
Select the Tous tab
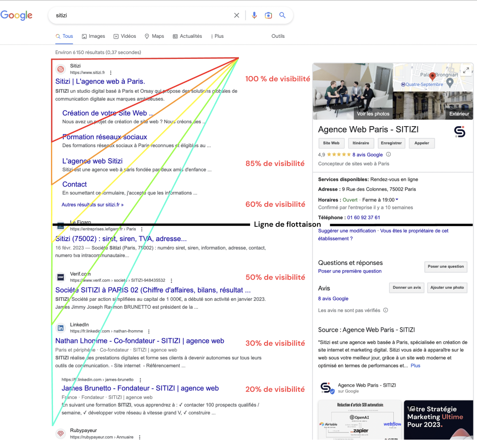click(x=64, y=36)
